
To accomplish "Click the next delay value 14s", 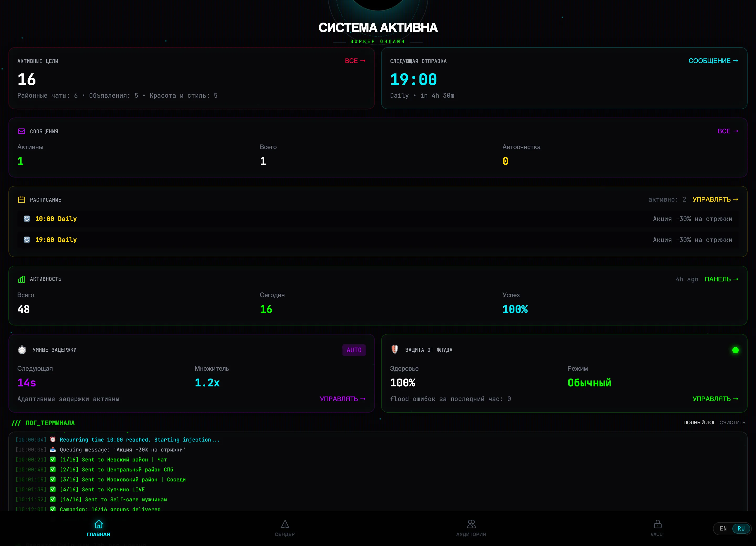I will (27, 383).
